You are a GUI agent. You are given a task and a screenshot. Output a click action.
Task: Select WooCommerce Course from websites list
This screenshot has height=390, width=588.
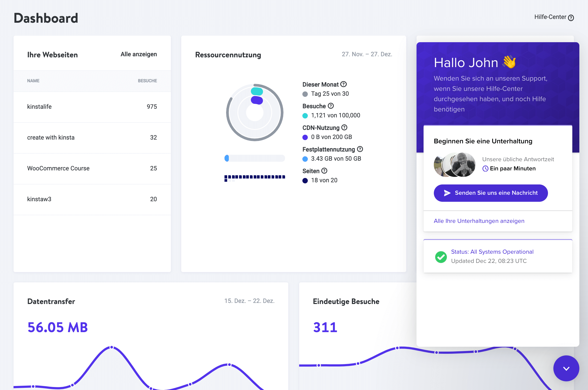click(58, 168)
